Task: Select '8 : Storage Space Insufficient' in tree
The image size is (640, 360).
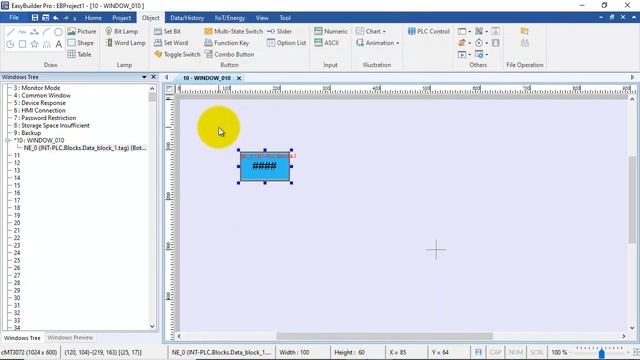Action: [x=51, y=125]
